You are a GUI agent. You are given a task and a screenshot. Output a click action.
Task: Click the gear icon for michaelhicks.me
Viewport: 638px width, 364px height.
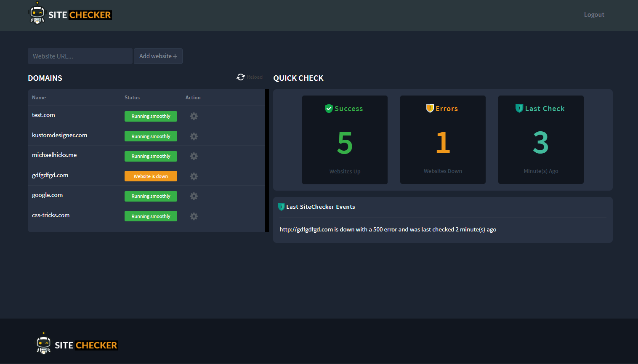(x=194, y=156)
